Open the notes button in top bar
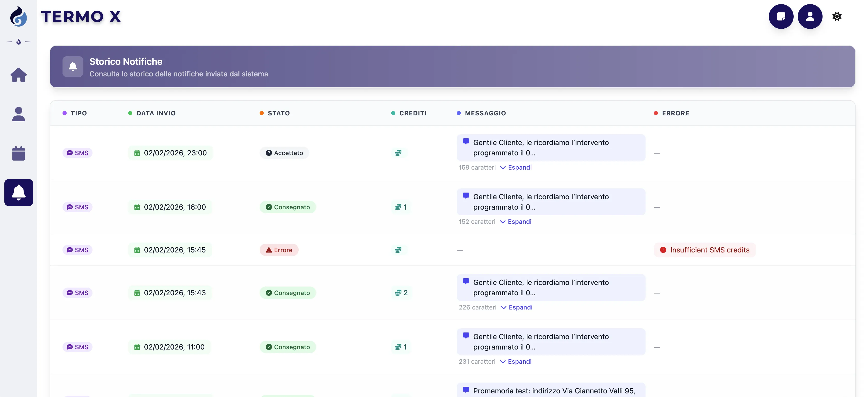This screenshot has height=397, width=868. tap(781, 17)
